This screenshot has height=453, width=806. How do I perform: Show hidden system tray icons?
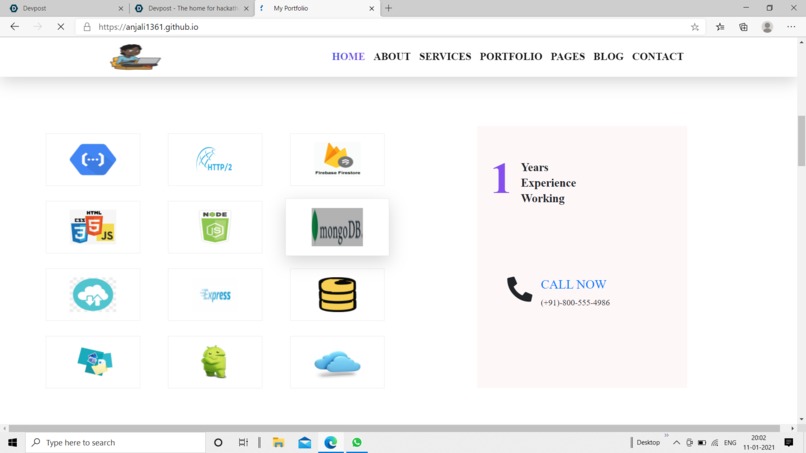(676, 443)
